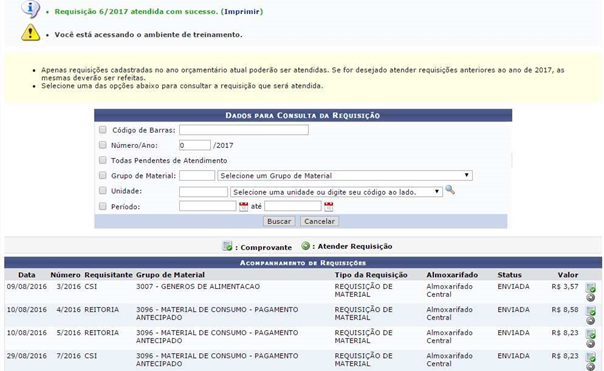Check Todas Pendentes de Atendimento option
This screenshot has width=604, height=371.
[x=102, y=160]
